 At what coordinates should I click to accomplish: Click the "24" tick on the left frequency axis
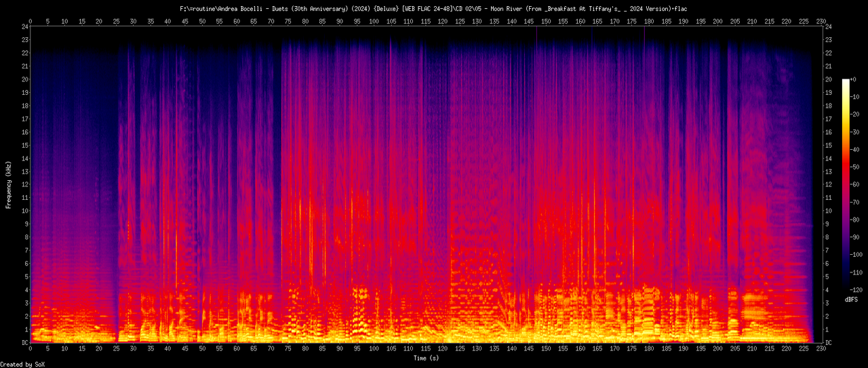coord(25,27)
